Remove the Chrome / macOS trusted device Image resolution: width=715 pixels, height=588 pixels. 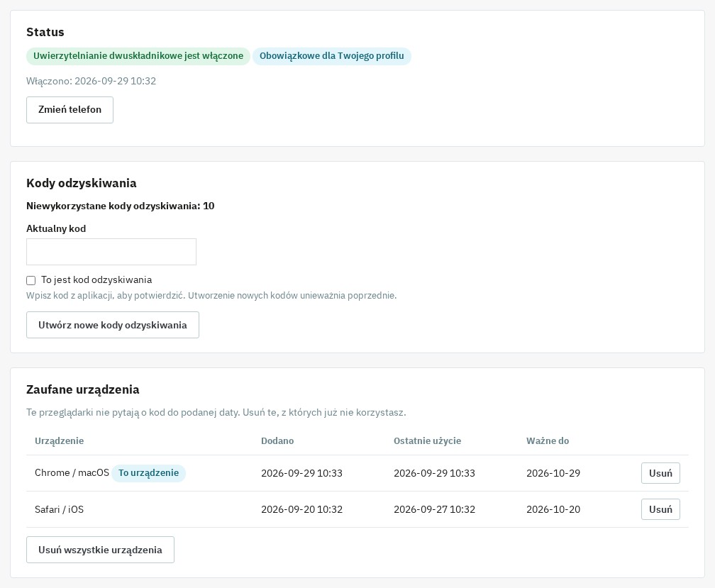[x=660, y=473]
